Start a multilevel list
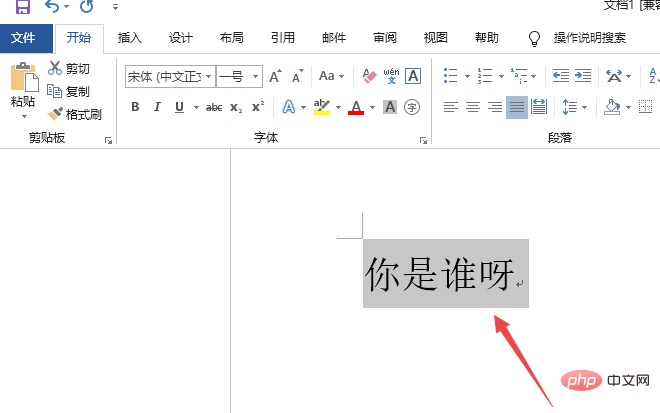The width and height of the screenshot is (660, 413). pos(519,76)
